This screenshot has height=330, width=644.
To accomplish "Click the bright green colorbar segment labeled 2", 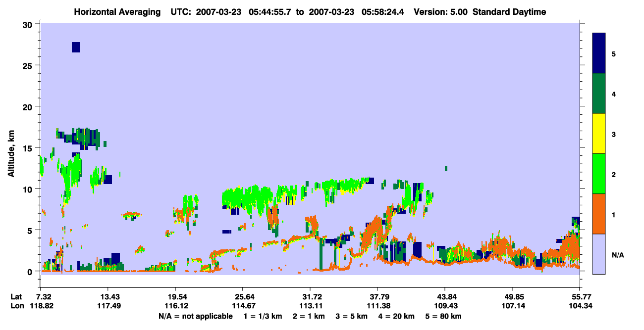I will 599,174.
